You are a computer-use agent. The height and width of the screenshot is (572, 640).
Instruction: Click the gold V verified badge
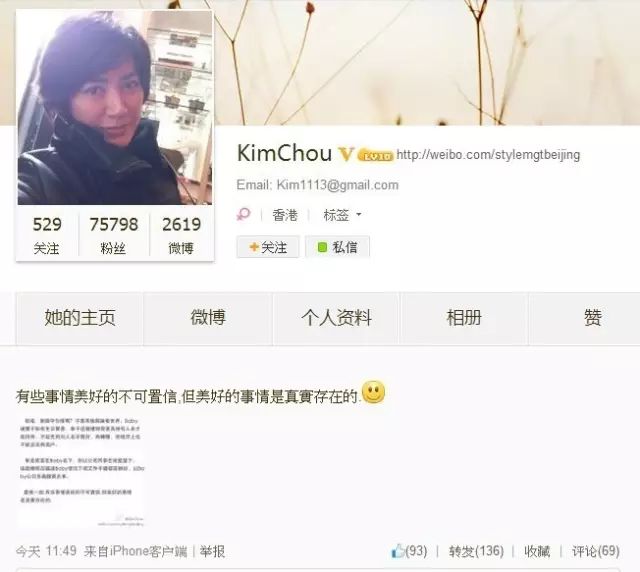click(x=346, y=154)
